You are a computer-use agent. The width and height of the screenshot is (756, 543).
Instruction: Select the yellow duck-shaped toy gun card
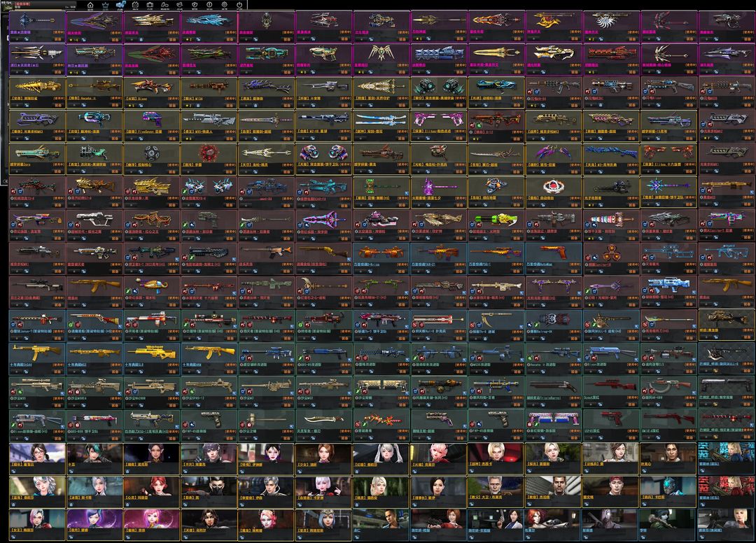[152, 292]
